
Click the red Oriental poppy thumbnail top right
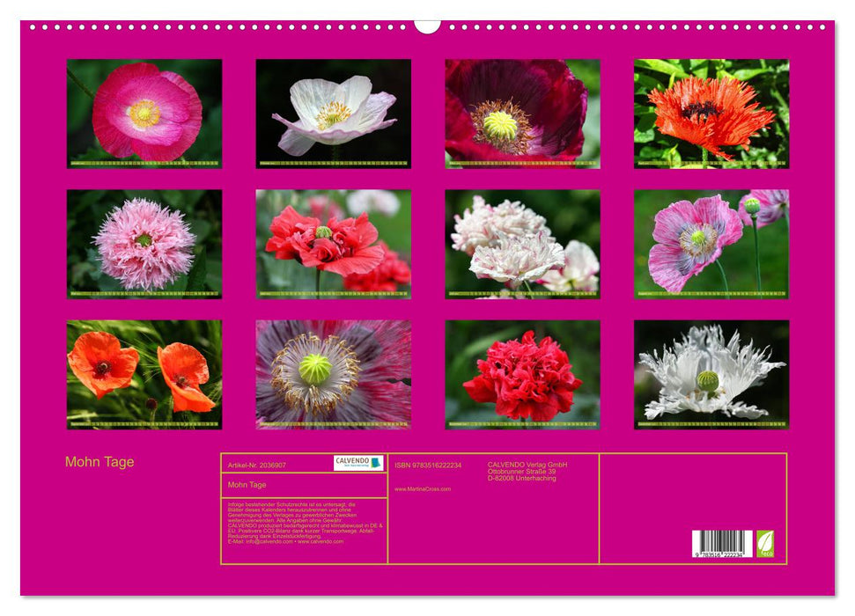point(709,114)
